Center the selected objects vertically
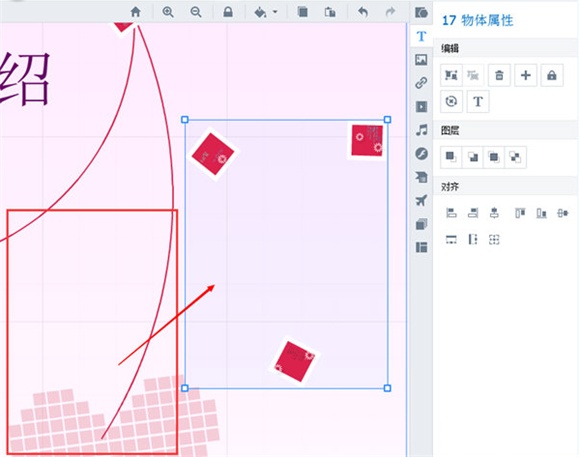This screenshot has height=457, width=580. click(x=563, y=213)
